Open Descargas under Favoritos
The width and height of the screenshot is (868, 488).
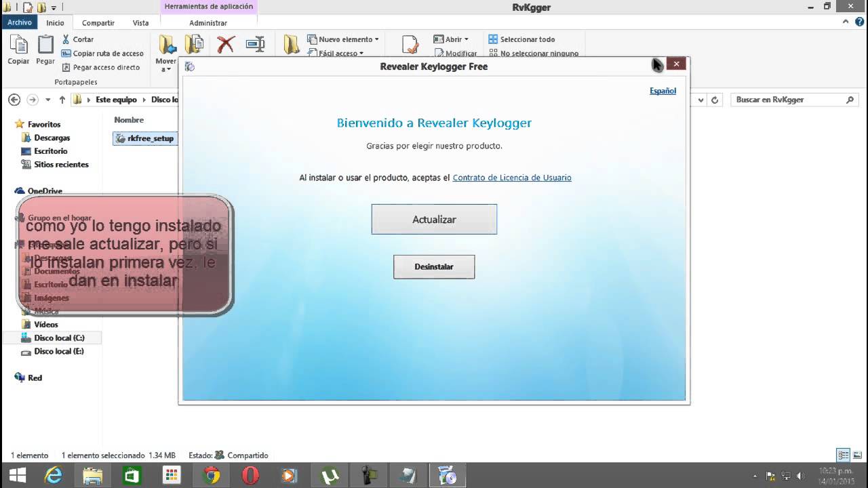click(x=52, y=138)
